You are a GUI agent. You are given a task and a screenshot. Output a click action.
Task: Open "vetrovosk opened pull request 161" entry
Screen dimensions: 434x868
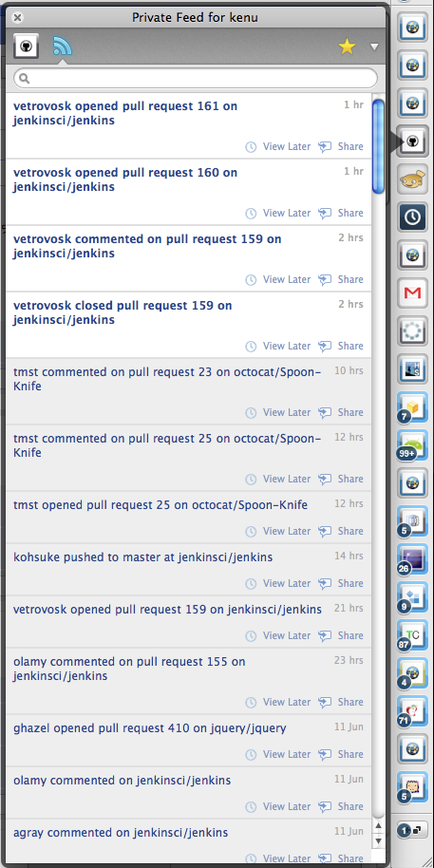tap(125, 113)
